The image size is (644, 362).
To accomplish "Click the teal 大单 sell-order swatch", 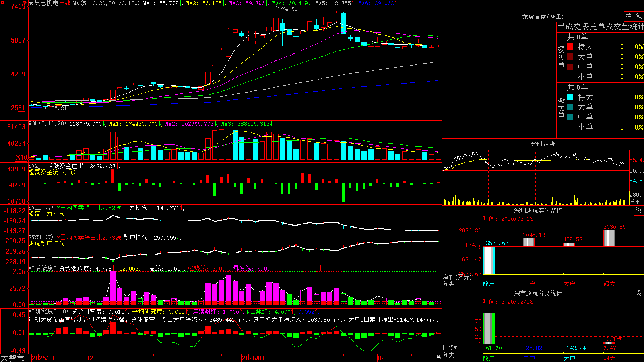I will point(570,107).
